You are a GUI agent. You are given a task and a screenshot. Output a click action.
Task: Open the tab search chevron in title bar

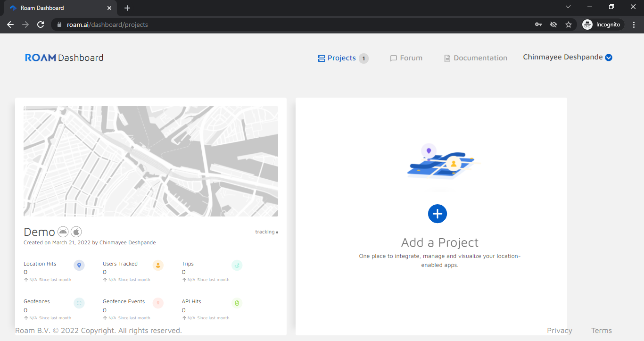pos(568,7)
